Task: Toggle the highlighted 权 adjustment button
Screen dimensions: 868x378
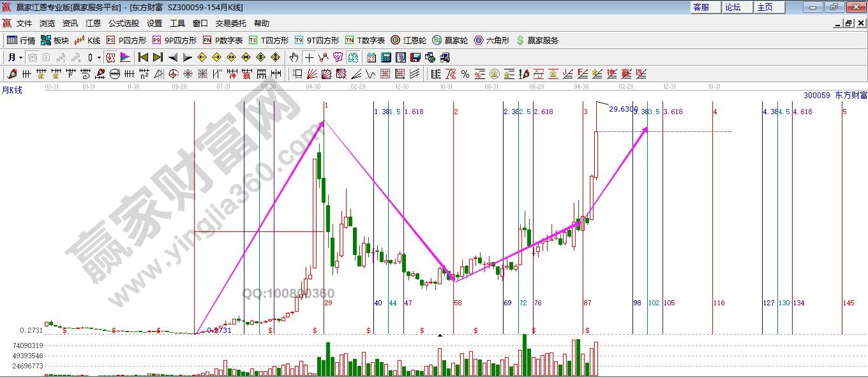Action: tap(110, 57)
